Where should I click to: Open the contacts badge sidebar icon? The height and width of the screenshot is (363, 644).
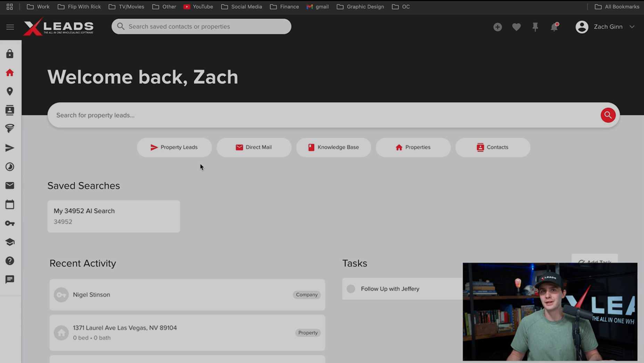[10, 110]
